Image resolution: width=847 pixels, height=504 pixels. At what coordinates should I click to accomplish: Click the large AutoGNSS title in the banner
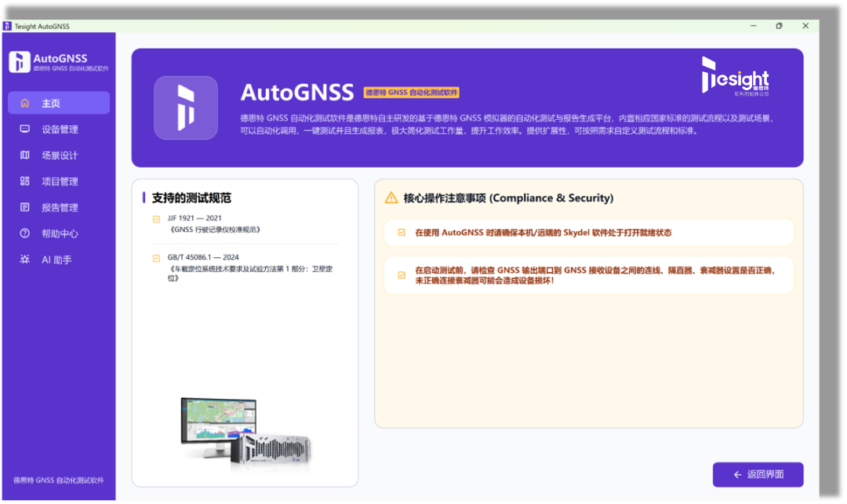[x=297, y=92]
